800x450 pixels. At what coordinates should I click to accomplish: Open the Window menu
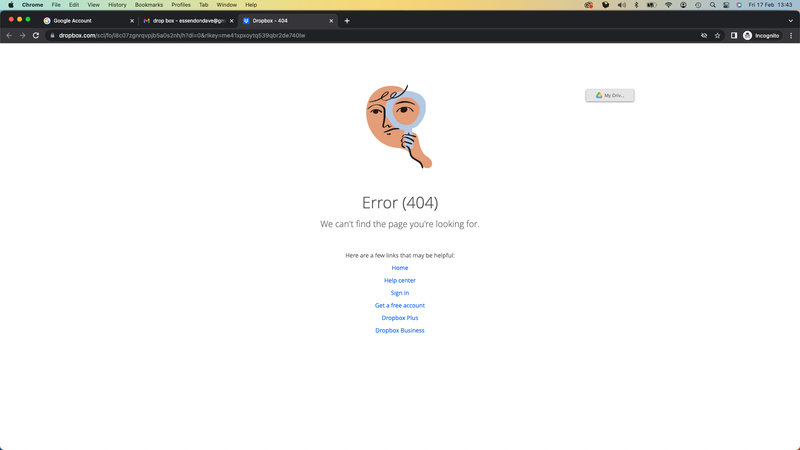(227, 5)
